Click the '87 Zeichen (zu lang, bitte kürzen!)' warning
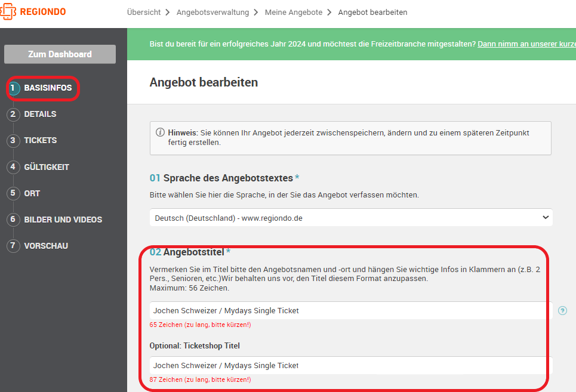Screen dimensions: 576x392 [x=200, y=379]
